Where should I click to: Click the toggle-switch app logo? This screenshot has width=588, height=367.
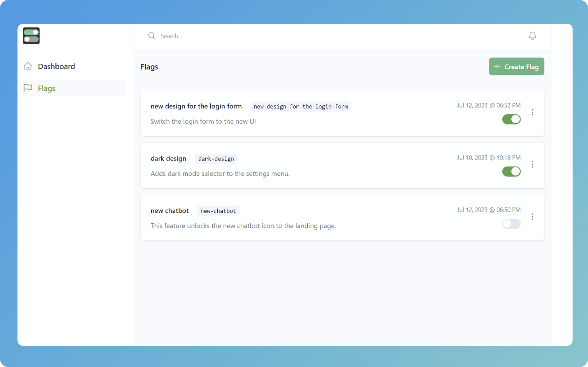31,35
